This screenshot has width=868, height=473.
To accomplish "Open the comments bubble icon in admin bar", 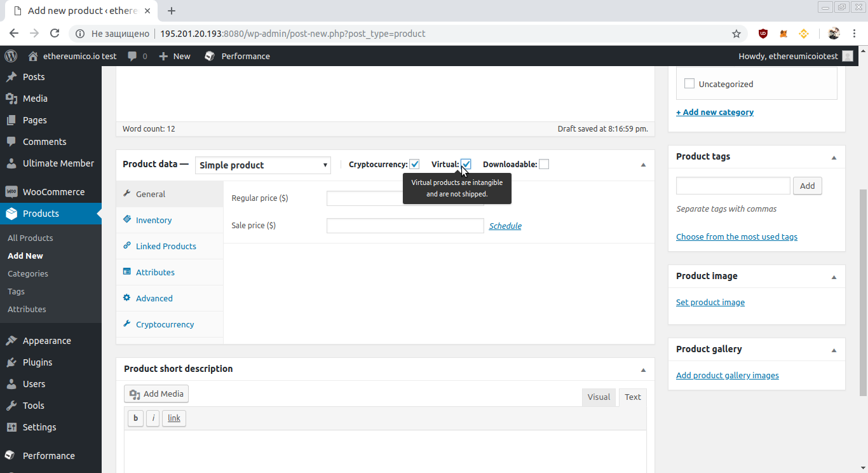I will tap(132, 56).
